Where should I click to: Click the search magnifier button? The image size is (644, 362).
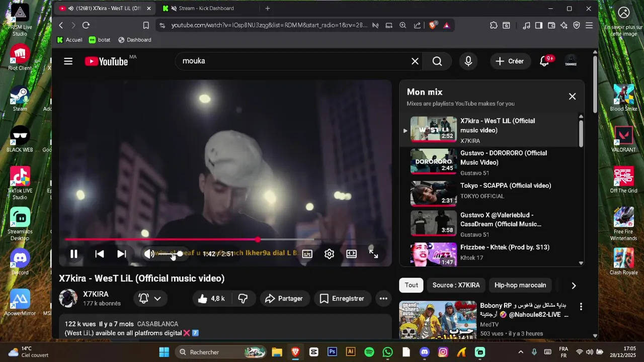(x=437, y=61)
